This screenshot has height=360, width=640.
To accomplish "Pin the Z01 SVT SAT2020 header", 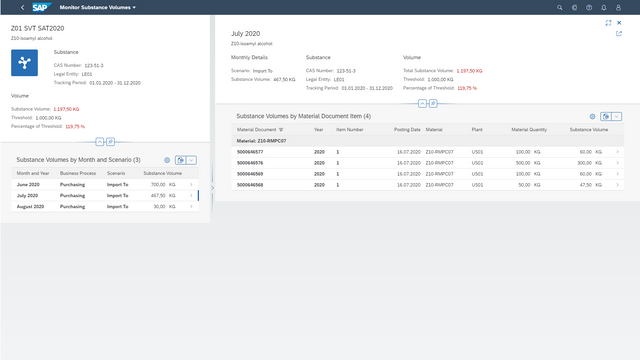I will (110, 142).
